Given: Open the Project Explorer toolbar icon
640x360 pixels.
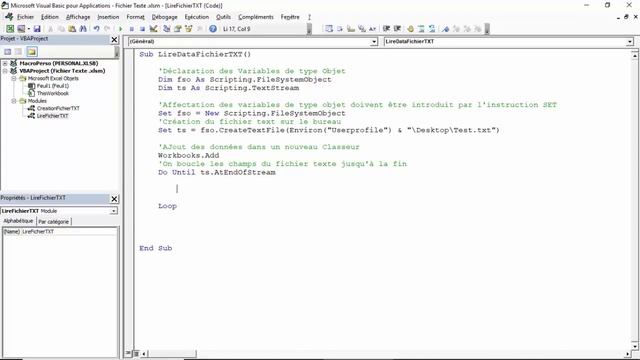Looking at the screenshot, I should 167,29.
